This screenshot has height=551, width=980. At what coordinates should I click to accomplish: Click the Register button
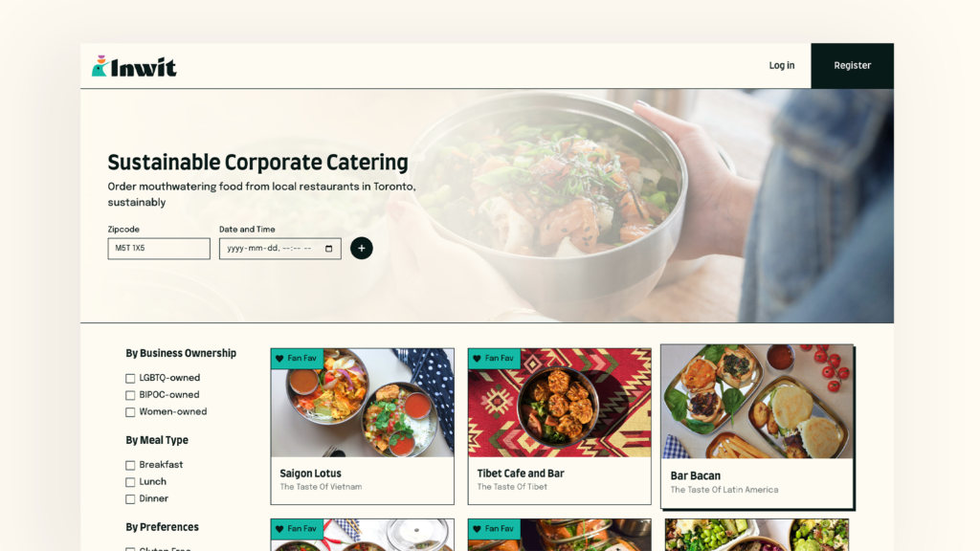[852, 66]
